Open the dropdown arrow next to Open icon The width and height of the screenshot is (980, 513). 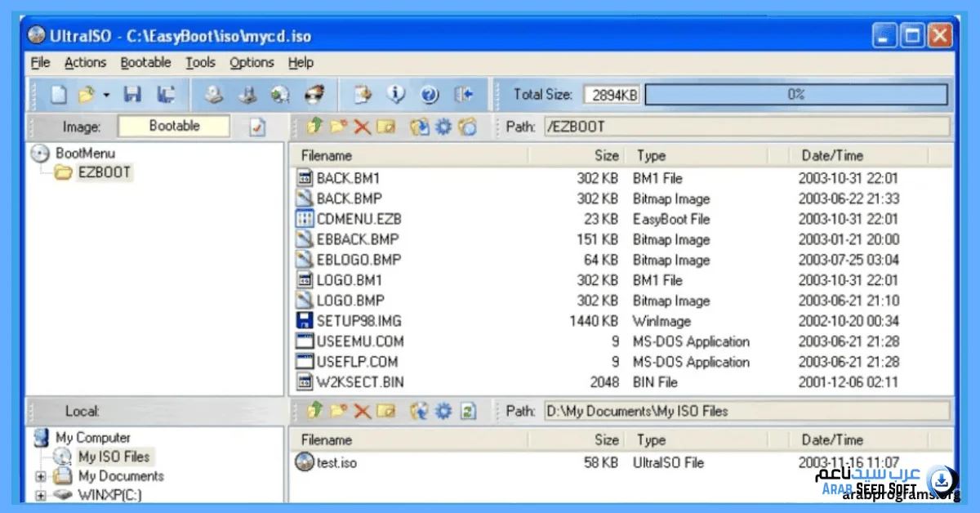pyautogui.click(x=106, y=96)
